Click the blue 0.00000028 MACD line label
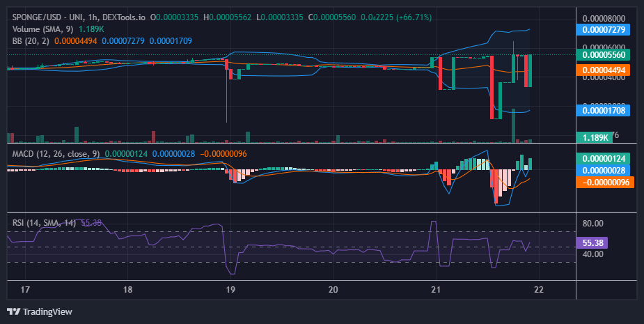This screenshot has width=644, height=324. [603, 170]
